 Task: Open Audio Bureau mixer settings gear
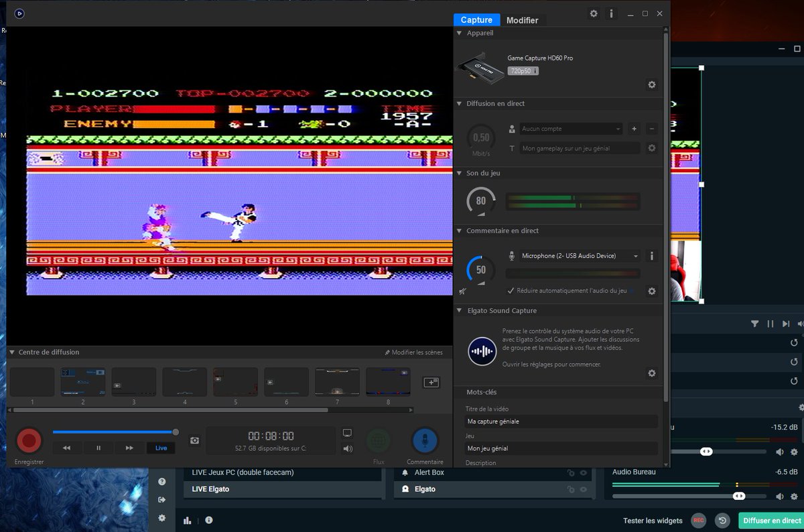[795, 496]
